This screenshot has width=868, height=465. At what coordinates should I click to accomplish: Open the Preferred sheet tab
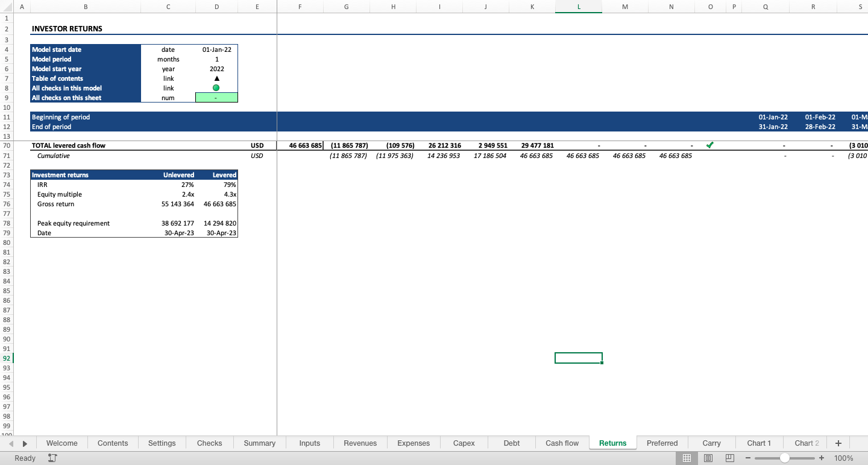[662, 443]
